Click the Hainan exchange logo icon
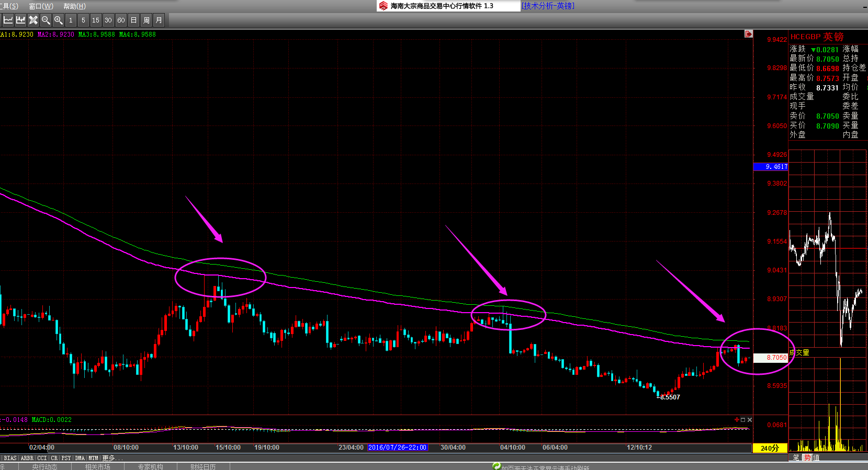The height and width of the screenshot is (470, 868). pyautogui.click(x=384, y=6)
